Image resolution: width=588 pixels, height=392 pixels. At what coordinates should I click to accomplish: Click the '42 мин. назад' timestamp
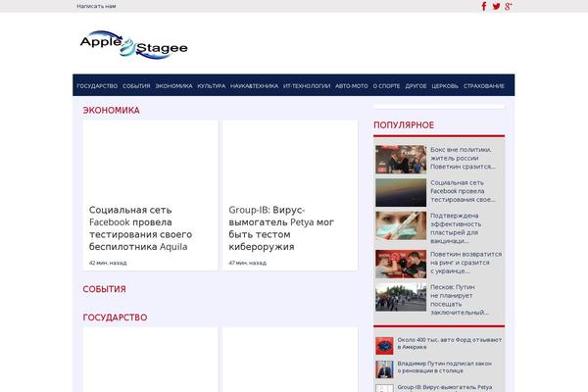(x=108, y=263)
